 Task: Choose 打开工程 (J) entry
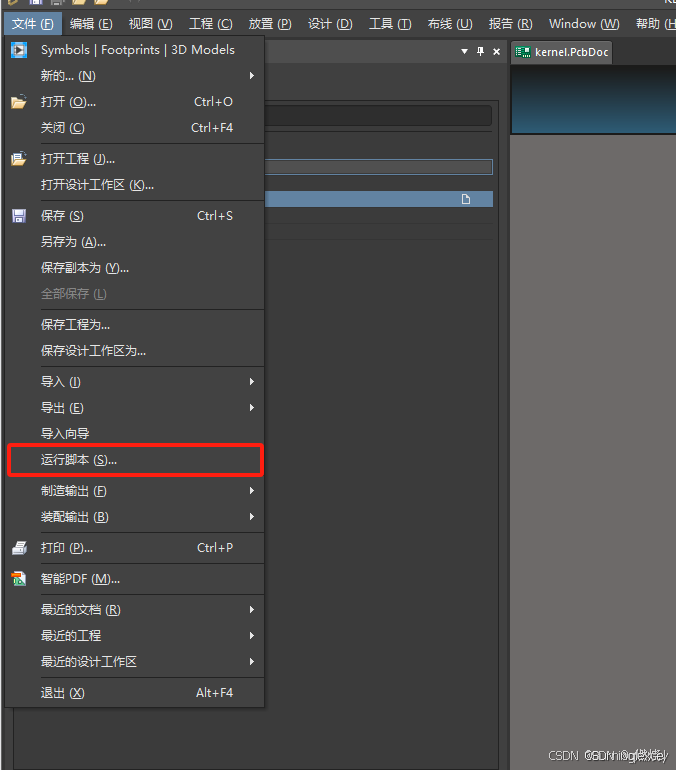135,159
